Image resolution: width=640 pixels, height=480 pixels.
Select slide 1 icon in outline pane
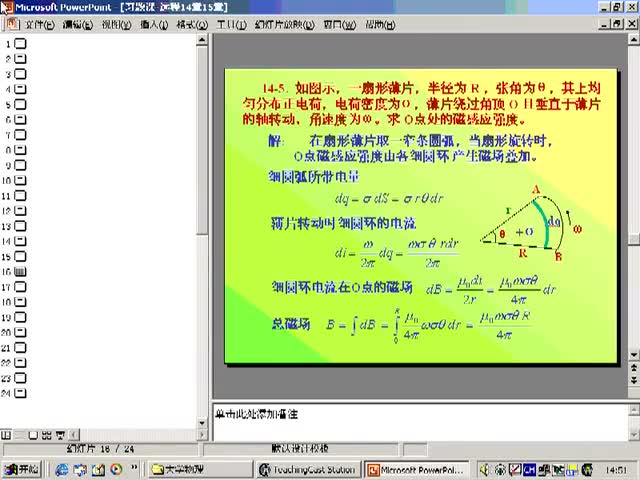[20, 44]
